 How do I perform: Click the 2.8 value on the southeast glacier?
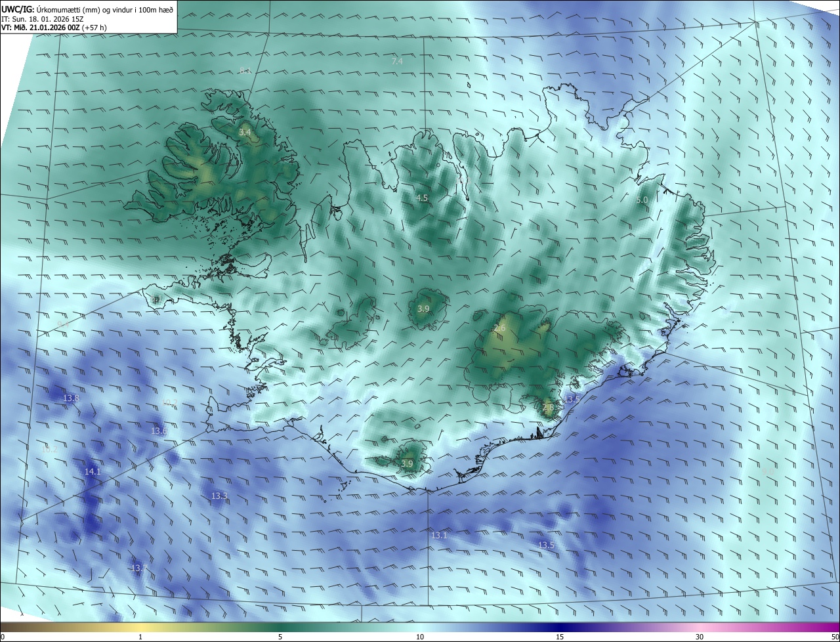(x=548, y=407)
